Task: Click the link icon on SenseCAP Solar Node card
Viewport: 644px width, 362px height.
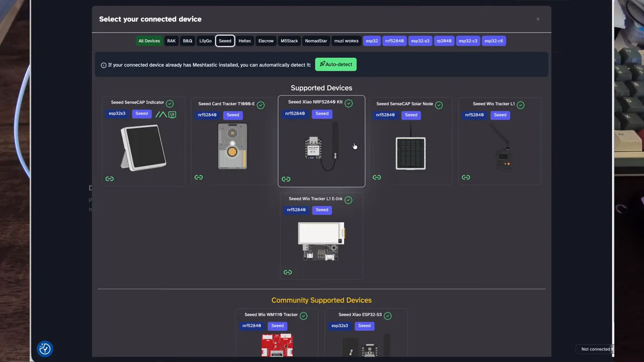Action: click(x=377, y=177)
